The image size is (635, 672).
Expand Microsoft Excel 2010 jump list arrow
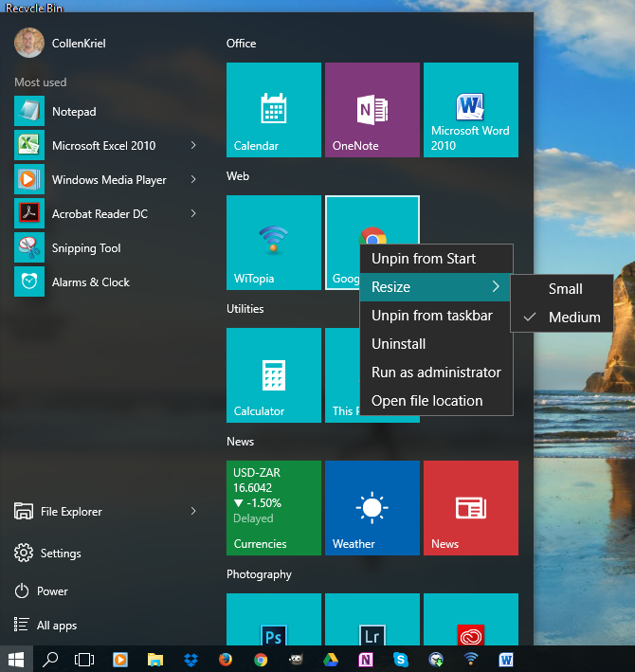point(193,145)
